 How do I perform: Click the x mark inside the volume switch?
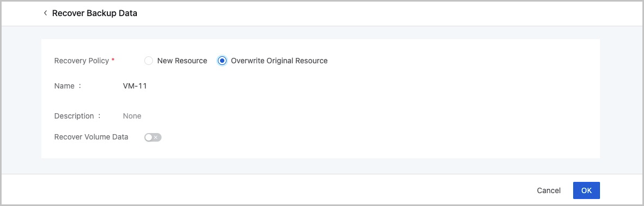coord(156,137)
